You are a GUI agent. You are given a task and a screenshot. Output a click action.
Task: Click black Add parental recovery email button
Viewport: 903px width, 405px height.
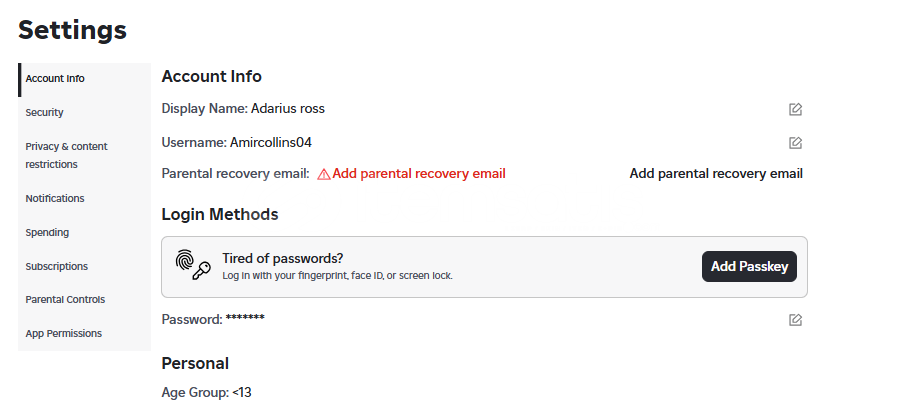716,173
